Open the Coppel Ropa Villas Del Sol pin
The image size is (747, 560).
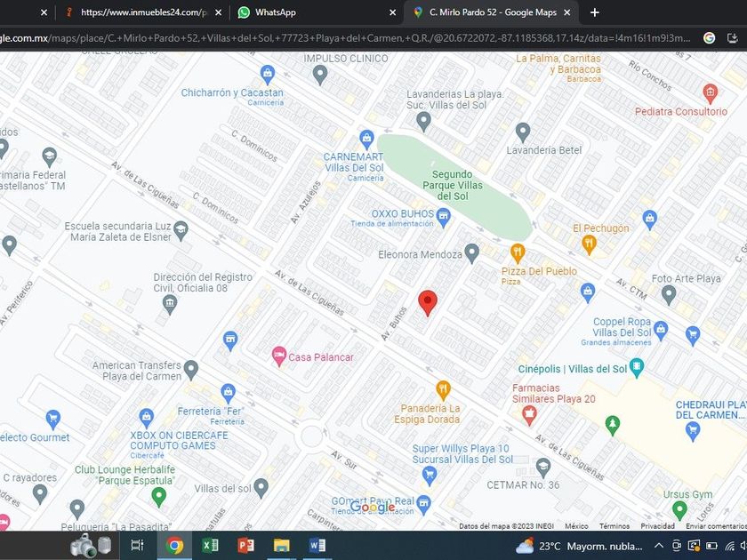click(660, 331)
